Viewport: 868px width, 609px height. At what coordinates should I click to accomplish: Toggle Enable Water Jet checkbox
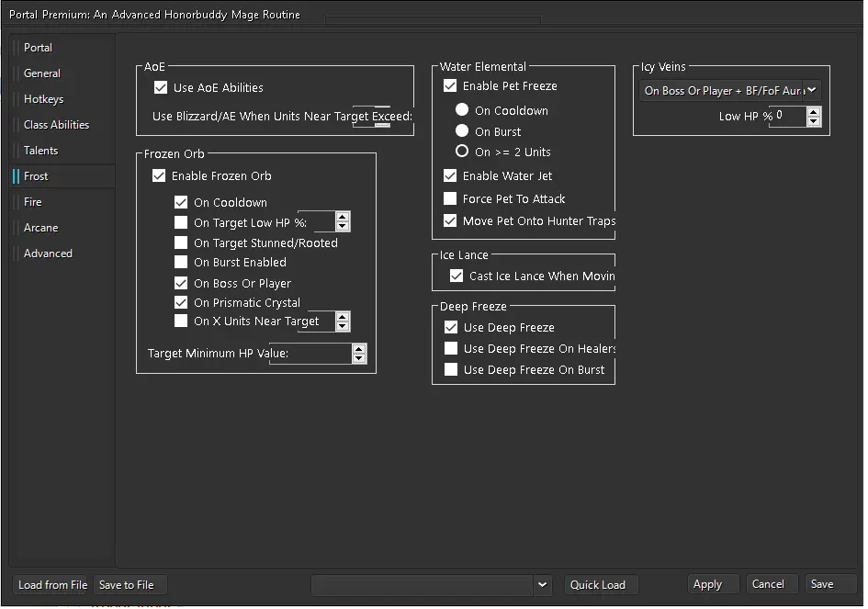[x=450, y=176]
